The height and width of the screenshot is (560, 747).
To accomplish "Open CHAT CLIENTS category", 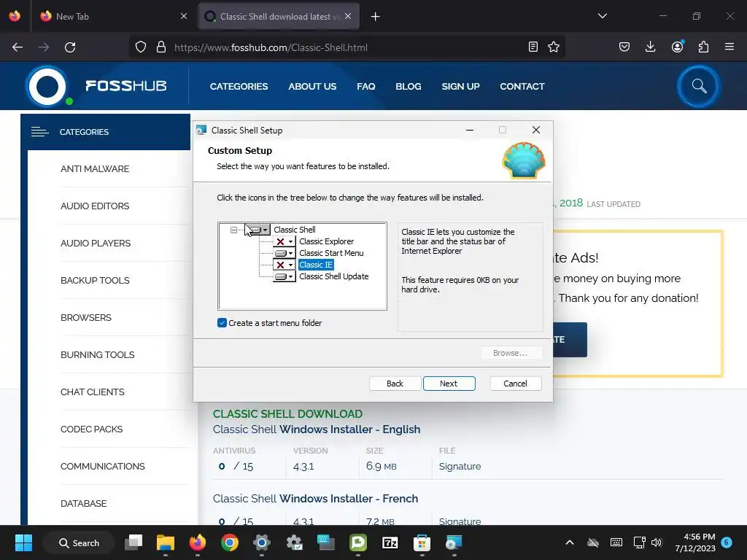I will 93,392.
